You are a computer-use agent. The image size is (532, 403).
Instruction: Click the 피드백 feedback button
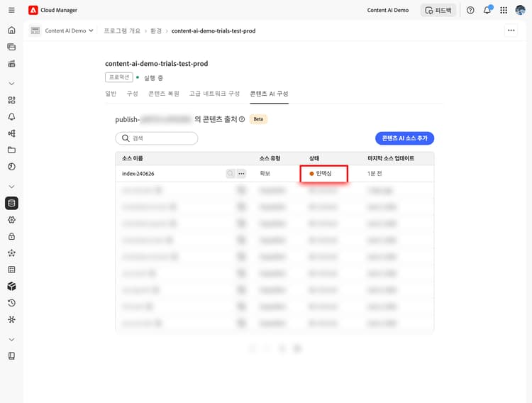coord(438,10)
